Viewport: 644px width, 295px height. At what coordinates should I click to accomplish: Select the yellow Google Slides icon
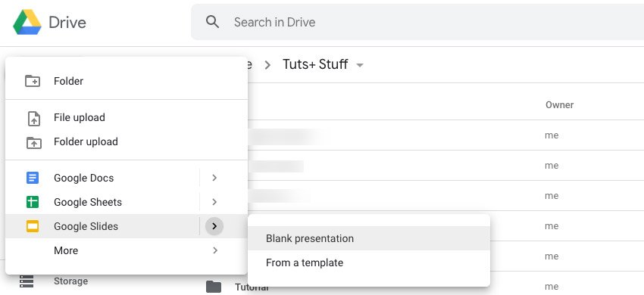33,226
